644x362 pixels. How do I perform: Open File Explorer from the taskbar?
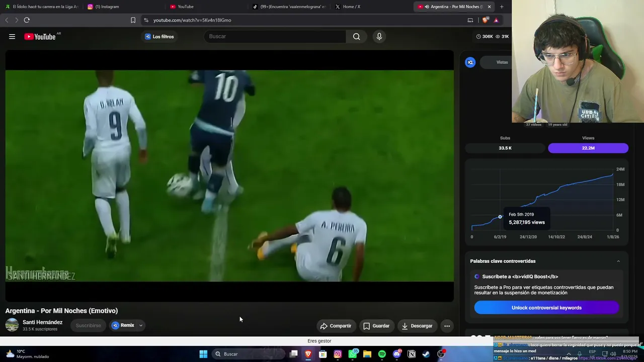tap(367, 354)
